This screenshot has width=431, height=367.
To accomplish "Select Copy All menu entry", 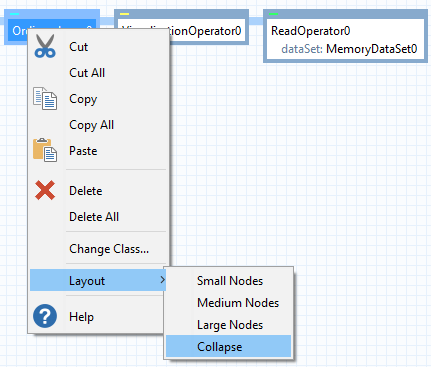I will (98, 125).
